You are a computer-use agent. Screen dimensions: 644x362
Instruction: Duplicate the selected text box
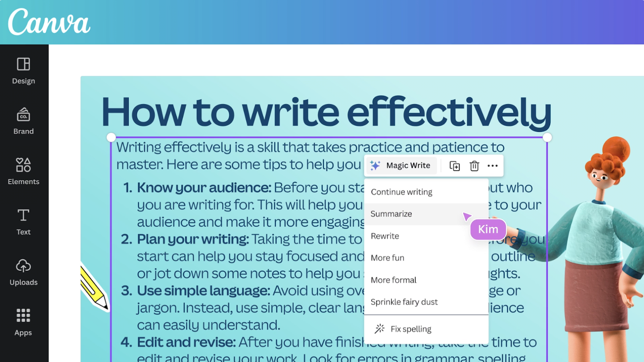click(x=454, y=166)
